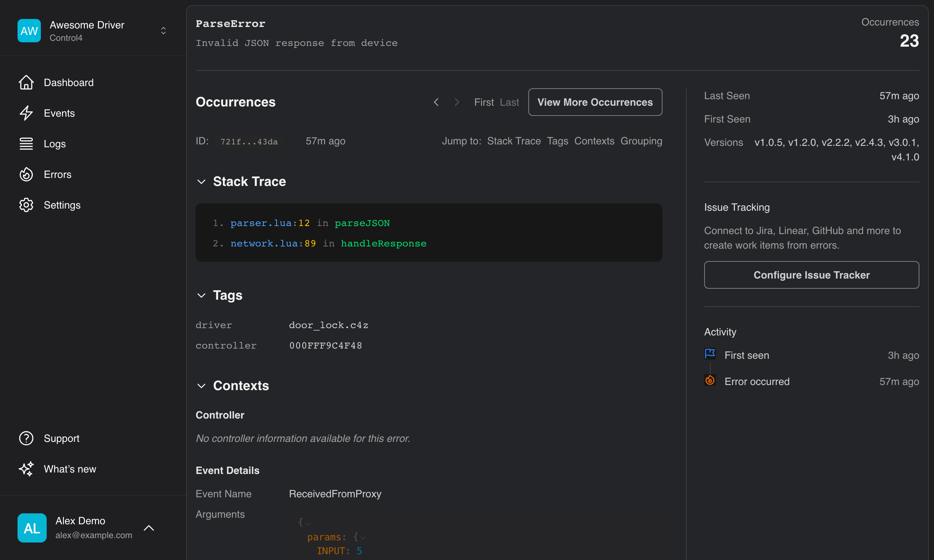Viewport: 934px width, 560px height.
Task: Jump to the Last occurrence
Action: pyautogui.click(x=509, y=102)
